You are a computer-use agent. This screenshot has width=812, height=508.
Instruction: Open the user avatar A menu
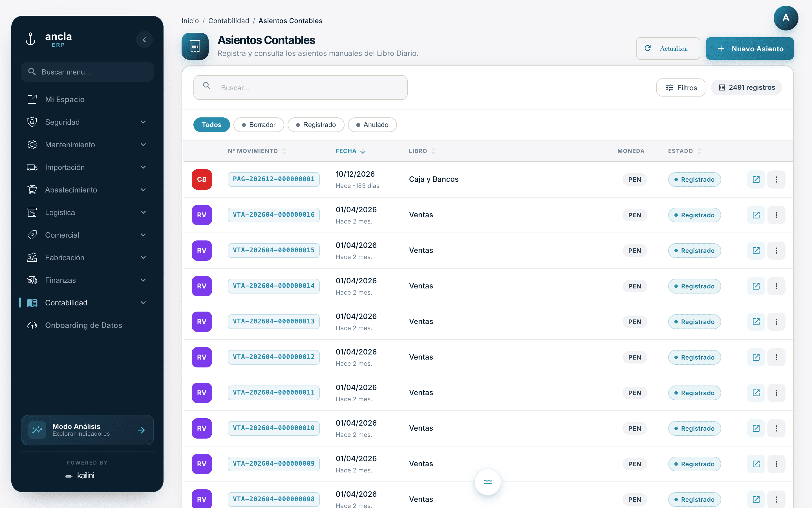(x=785, y=18)
